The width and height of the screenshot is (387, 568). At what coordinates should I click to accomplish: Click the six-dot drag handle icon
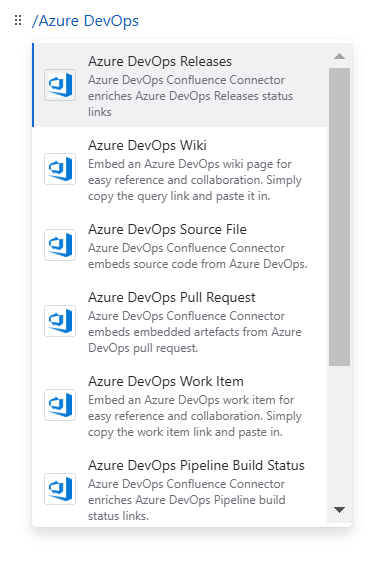(x=18, y=20)
